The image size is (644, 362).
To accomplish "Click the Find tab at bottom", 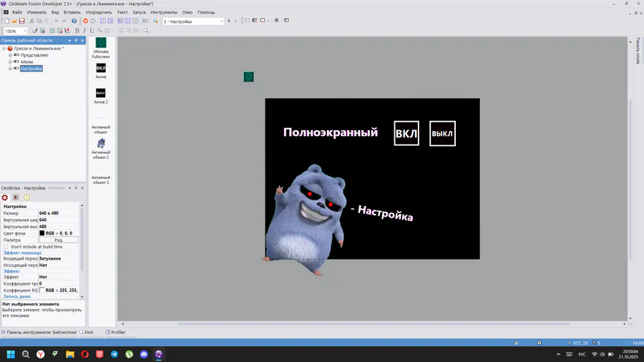I will tap(87, 333).
